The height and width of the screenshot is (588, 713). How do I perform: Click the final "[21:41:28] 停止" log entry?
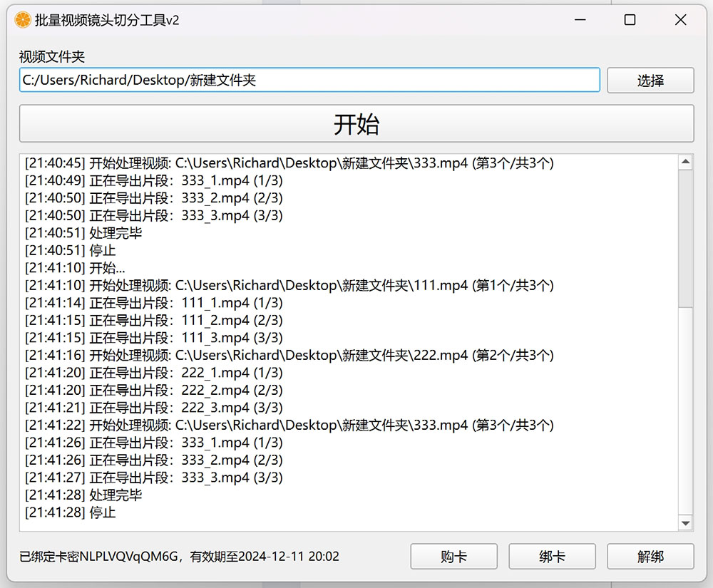tap(70, 512)
